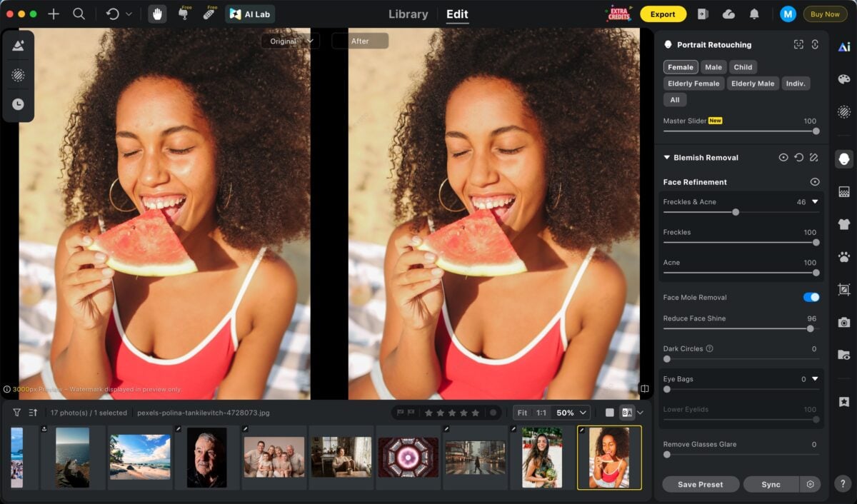Switch to the Edit tab
Screen dimensions: 857x504
click(x=457, y=14)
